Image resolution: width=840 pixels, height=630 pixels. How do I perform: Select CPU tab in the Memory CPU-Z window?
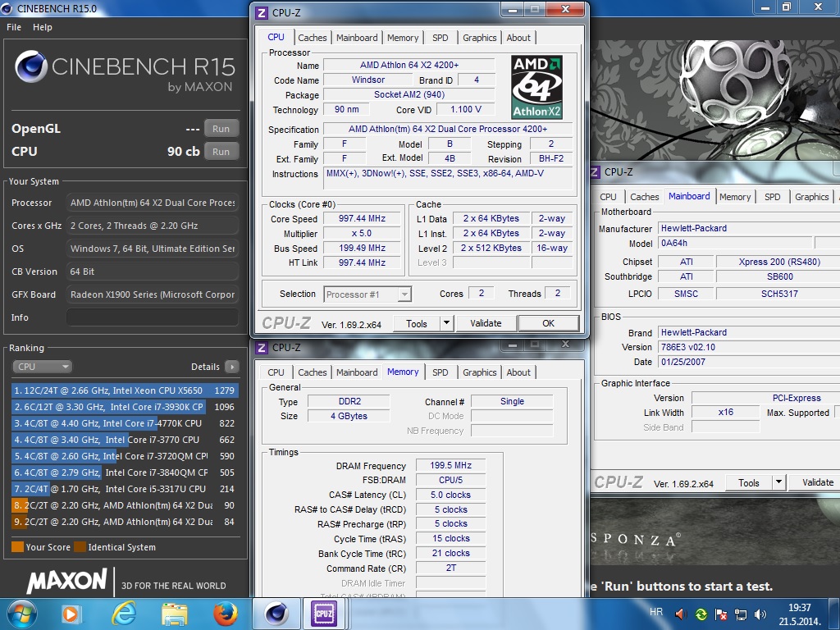(x=276, y=372)
